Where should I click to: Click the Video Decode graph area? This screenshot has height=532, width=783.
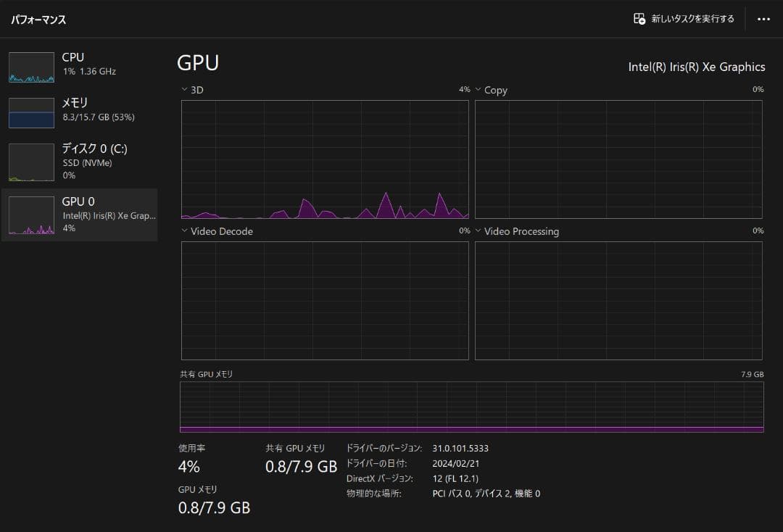coord(325,300)
